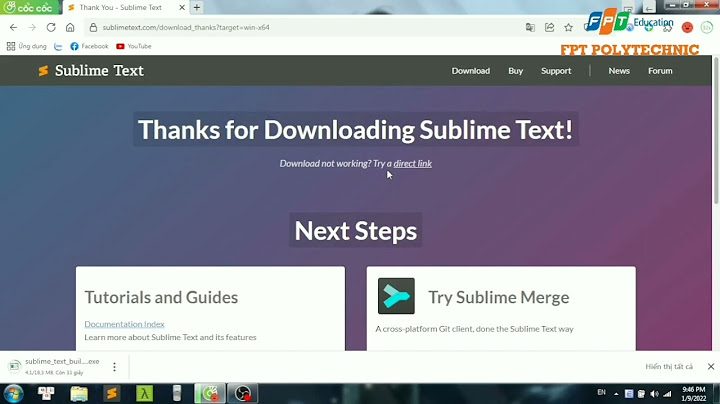This screenshot has height=404, width=720.
Task: Bookmark this page with the star
Action: pos(568,28)
